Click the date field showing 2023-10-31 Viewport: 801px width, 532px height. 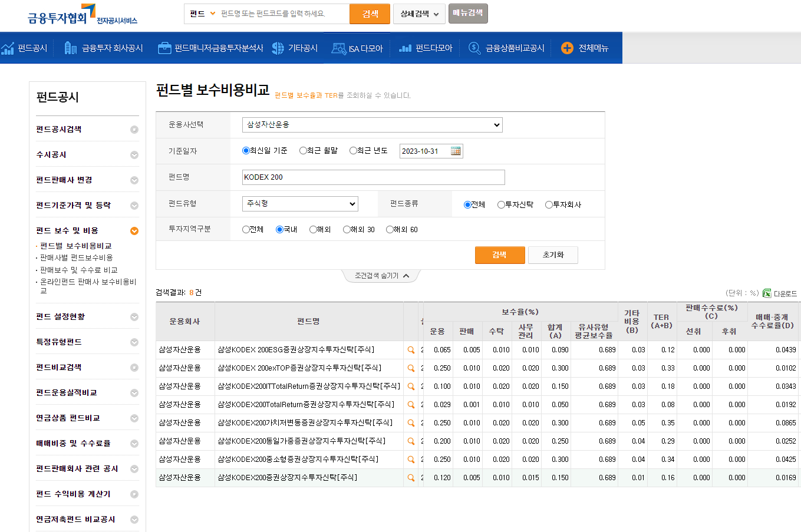pos(425,151)
